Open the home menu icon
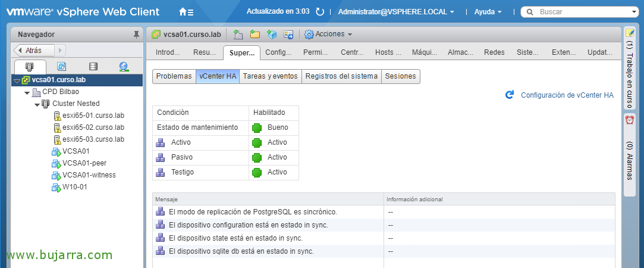The width and height of the screenshot is (644, 268). pos(186,12)
